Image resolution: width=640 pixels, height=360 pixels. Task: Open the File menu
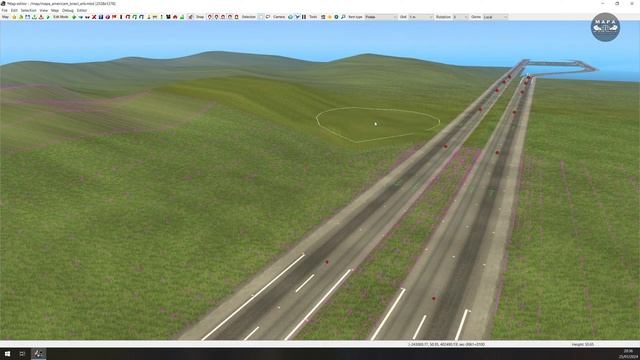(4, 10)
